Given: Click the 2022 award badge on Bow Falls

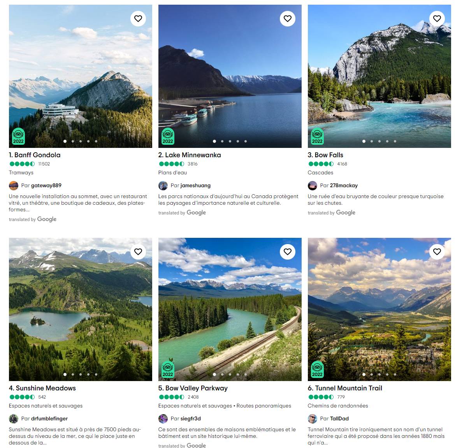Looking at the screenshot, I should click(317, 136).
